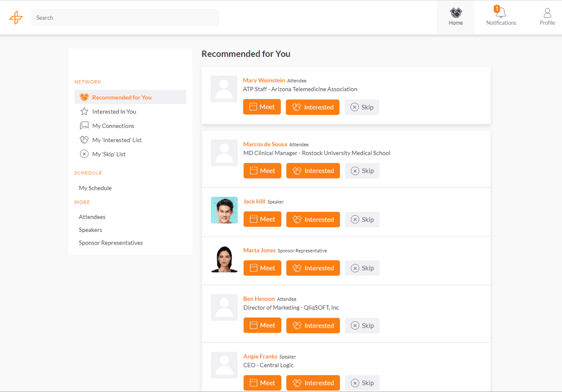Skip Marcos de Sousa recommendation
This screenshot has width=562, height=392.
point(362,171)
